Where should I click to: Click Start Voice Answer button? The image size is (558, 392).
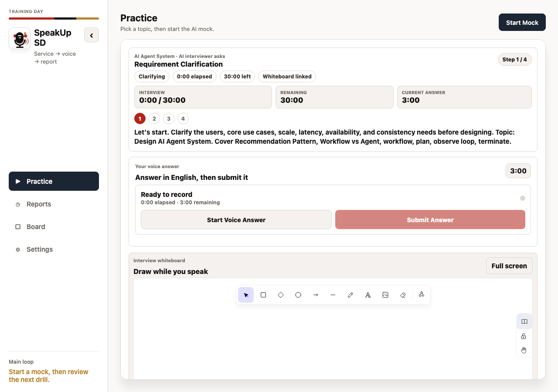tap(236, 220)
